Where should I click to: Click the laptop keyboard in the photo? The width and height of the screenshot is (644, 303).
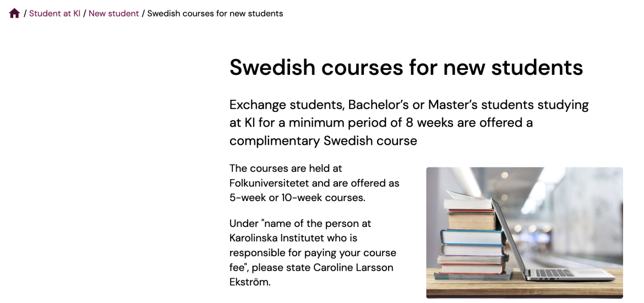tap(554, 273)
